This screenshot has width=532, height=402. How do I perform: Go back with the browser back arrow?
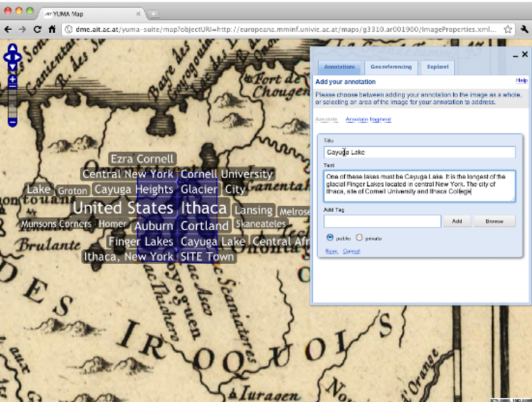8,29
